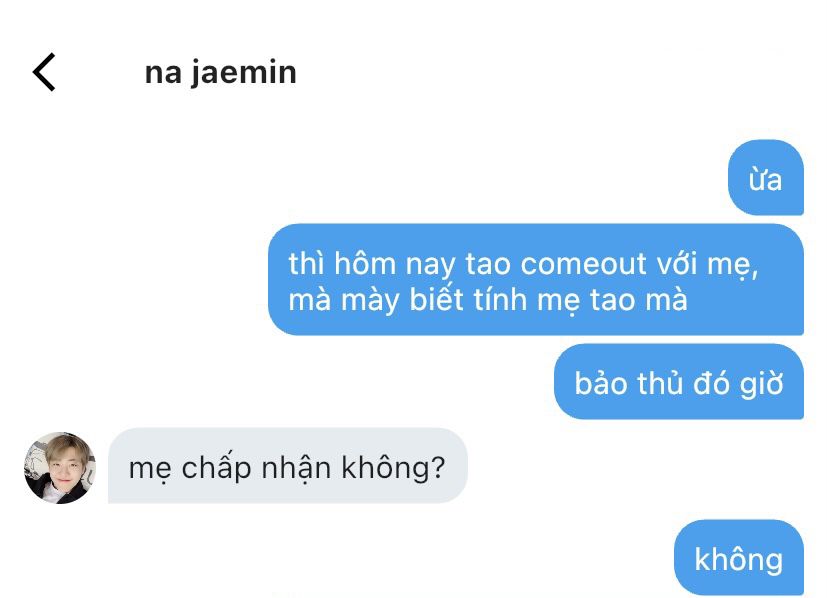
Task: Tap the 'bảo thủ đó giờ' message bubble
Action: pos(679,381)
